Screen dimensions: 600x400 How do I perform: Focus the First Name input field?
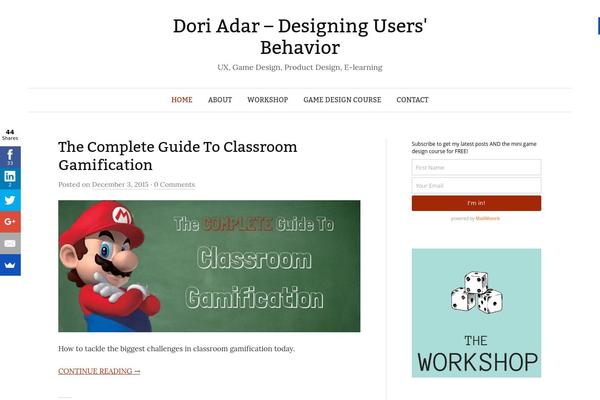(476, 167)
